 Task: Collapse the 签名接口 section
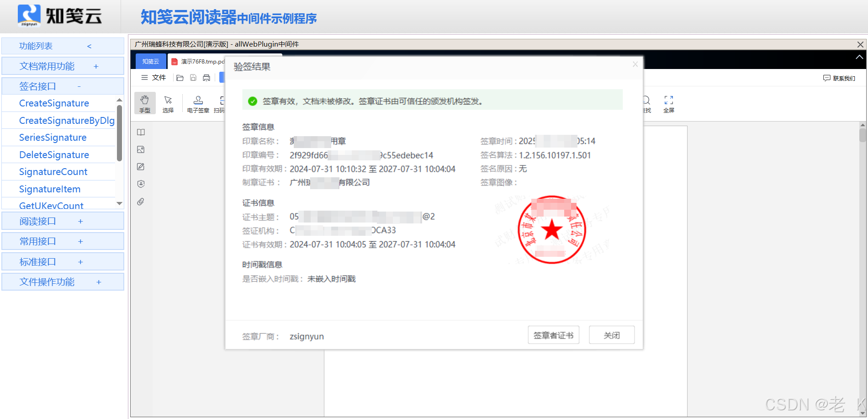(x=63, y=86)
